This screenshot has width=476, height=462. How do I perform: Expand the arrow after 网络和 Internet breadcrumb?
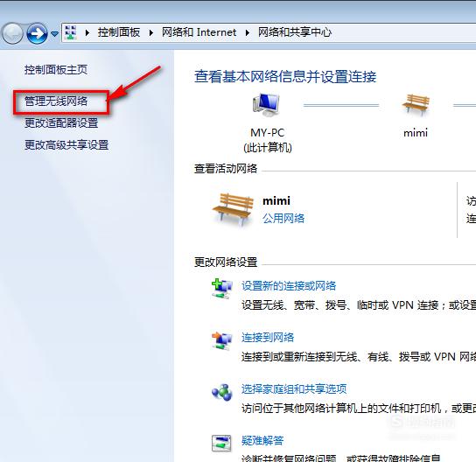(x=248, y=32)
